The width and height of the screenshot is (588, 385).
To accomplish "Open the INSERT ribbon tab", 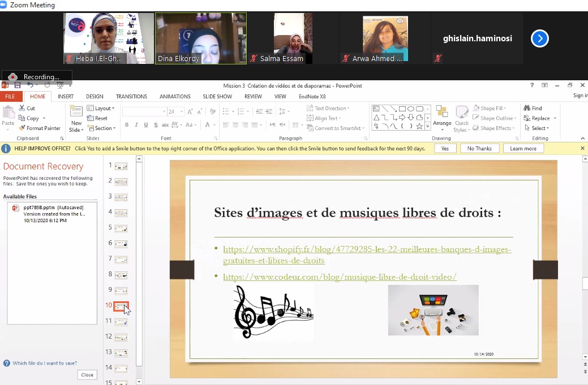I will pyautogui.click(x=66, y=97).
